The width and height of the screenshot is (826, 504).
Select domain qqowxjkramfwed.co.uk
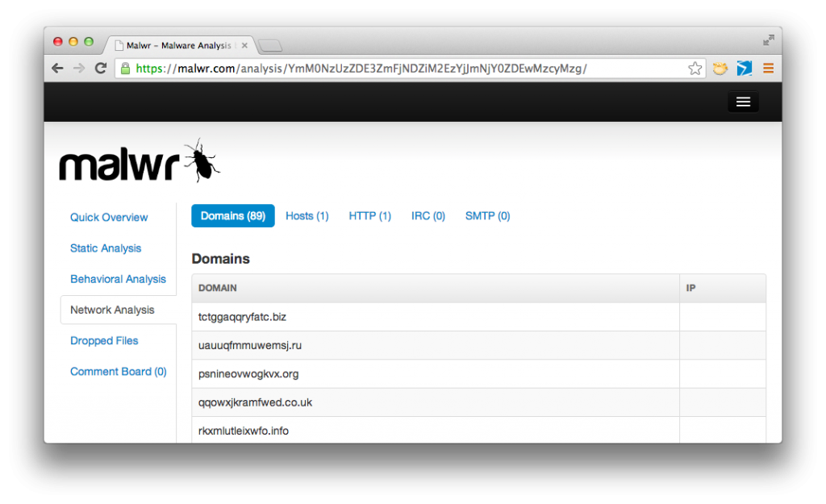tap(255, 402)
